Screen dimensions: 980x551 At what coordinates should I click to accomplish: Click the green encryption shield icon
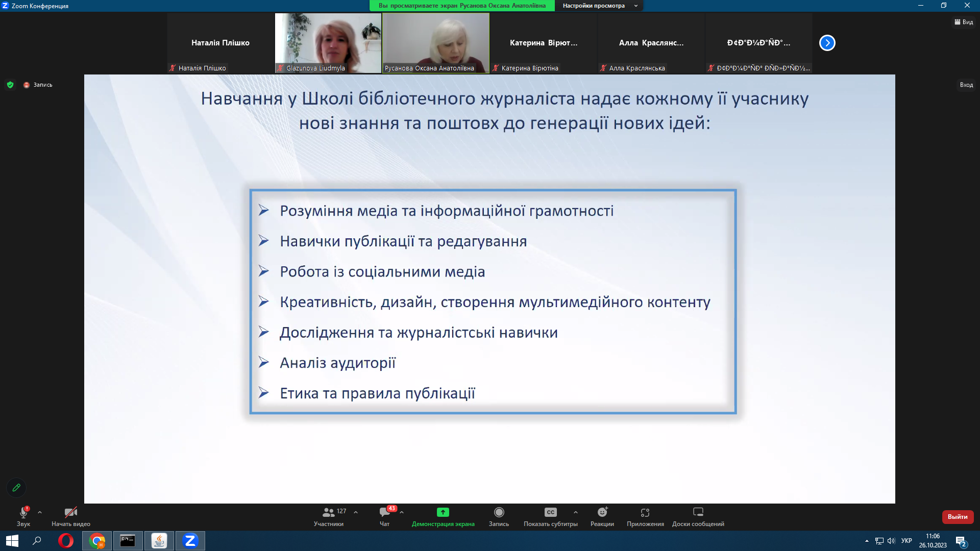click(10, 85)
